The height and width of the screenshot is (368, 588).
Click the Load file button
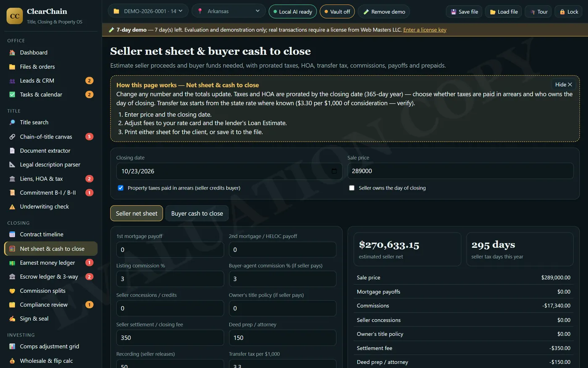point(503,11)
